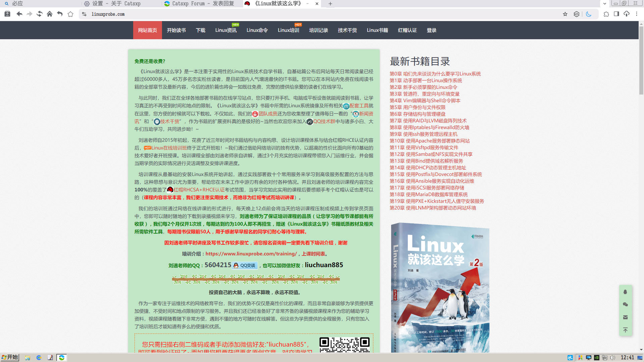Click the QQ交谈 button
The image size is (644, 362).
245,265
